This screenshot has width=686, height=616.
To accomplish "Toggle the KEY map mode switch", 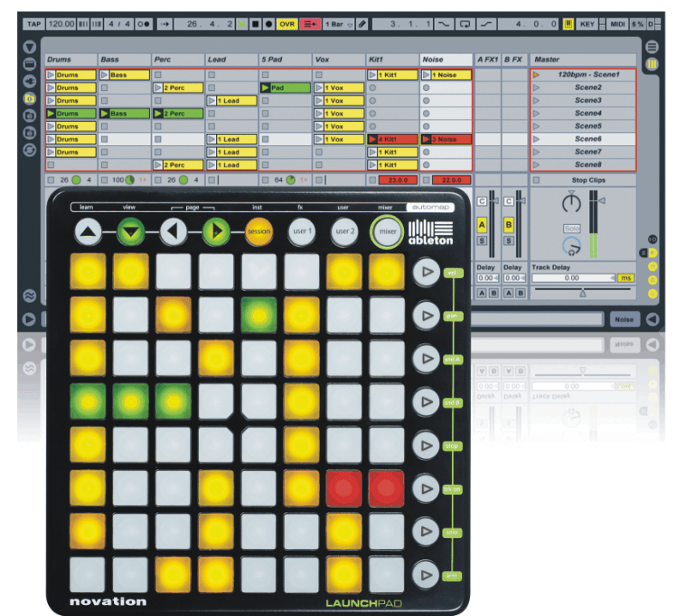I will [587, 24].
